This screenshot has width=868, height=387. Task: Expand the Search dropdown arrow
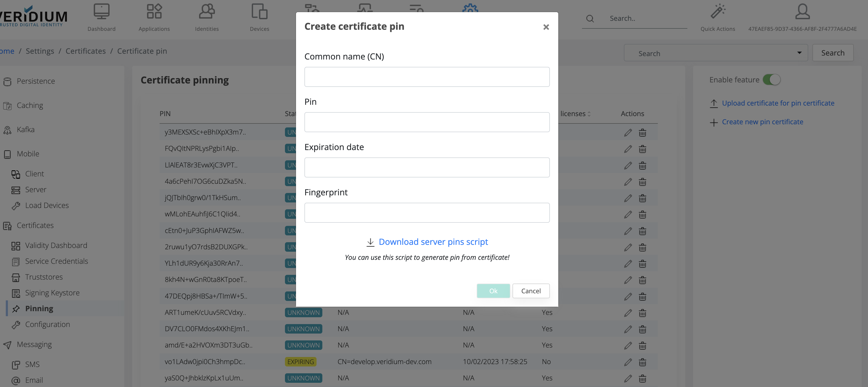[799, 53]
